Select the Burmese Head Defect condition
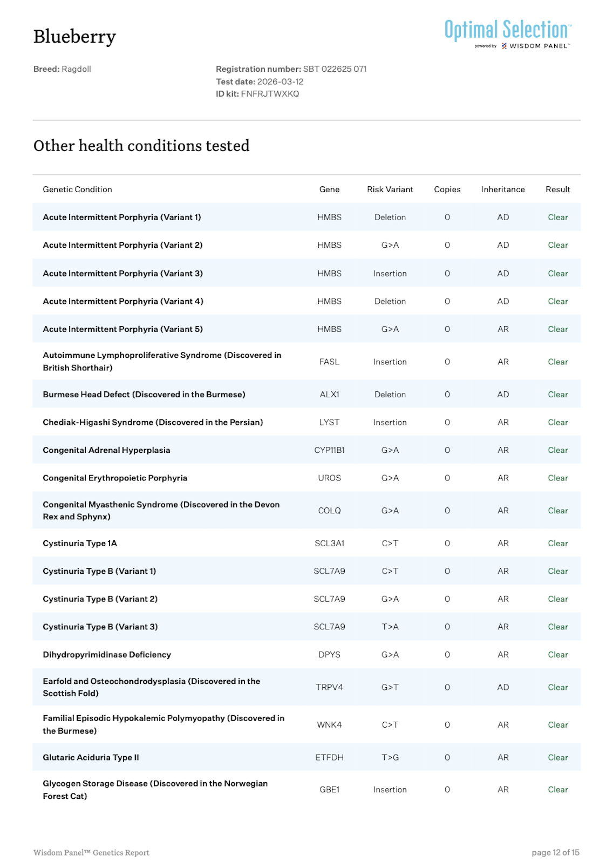Image resolution: width=613 pixels, height=868 pixels. (144, 395)
